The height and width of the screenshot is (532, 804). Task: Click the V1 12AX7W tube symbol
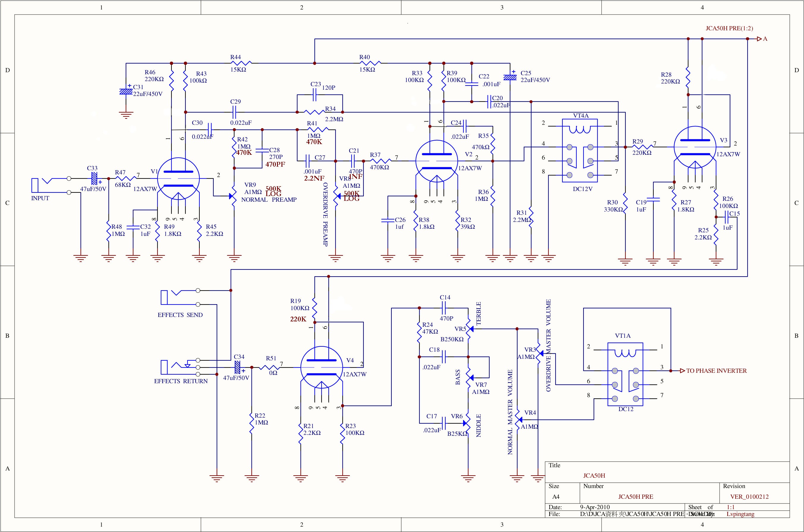pos(178,179)
